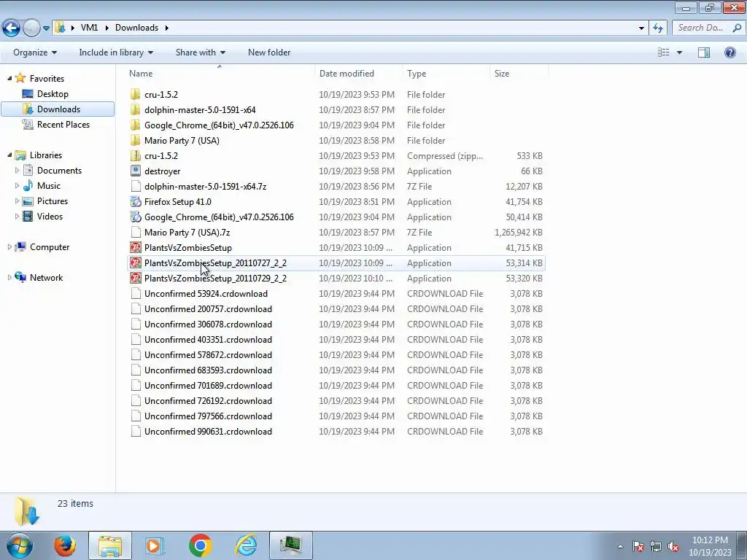
Task: Click the New folder button
Action: click(269, 52)
